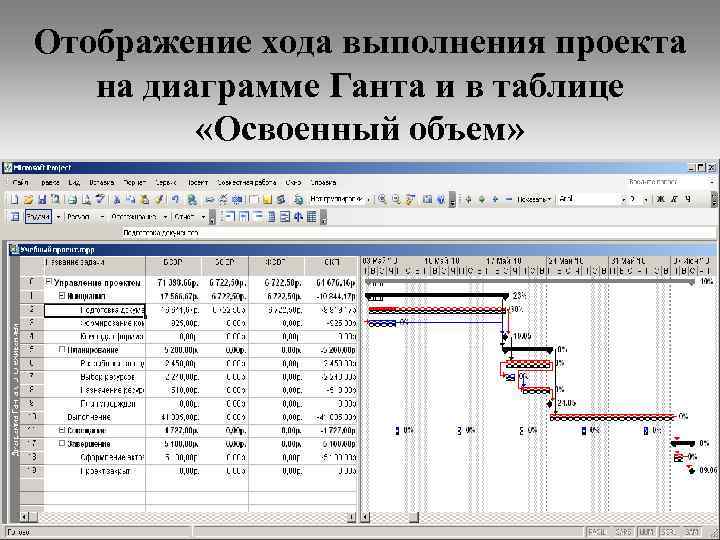Screen dimensions: 720x540
Task: Cut selection with scissors icon
Action: [x=117, y=199]
